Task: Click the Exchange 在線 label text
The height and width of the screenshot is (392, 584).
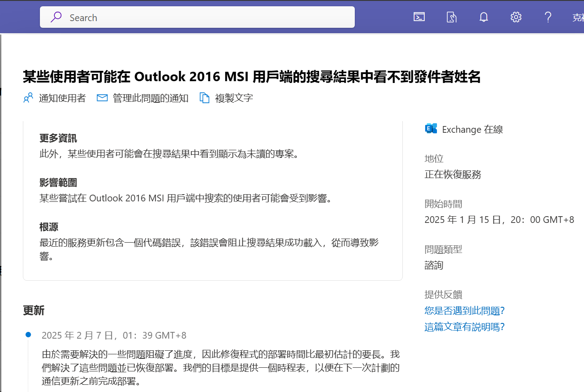Action: tap(473, 129)
